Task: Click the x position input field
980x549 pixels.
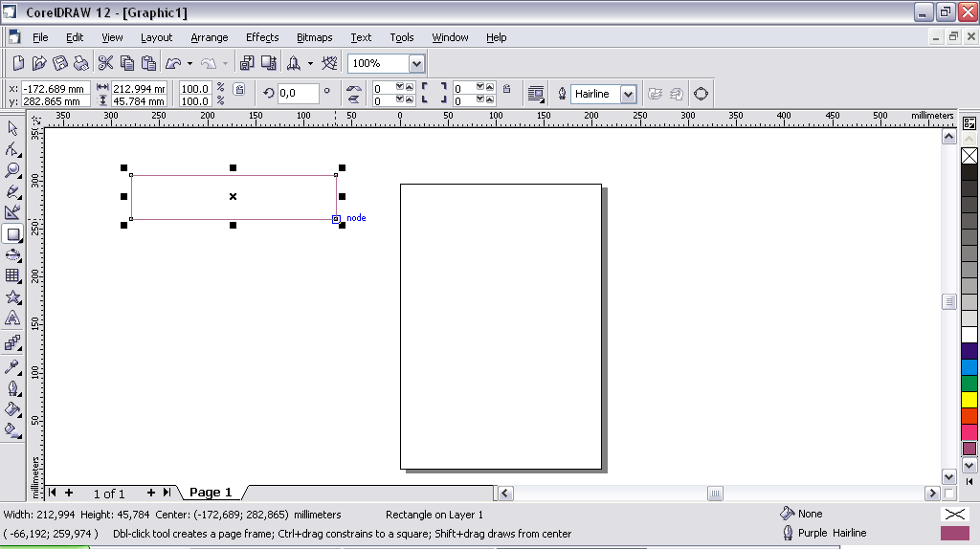Action: [x=55, y=89]
